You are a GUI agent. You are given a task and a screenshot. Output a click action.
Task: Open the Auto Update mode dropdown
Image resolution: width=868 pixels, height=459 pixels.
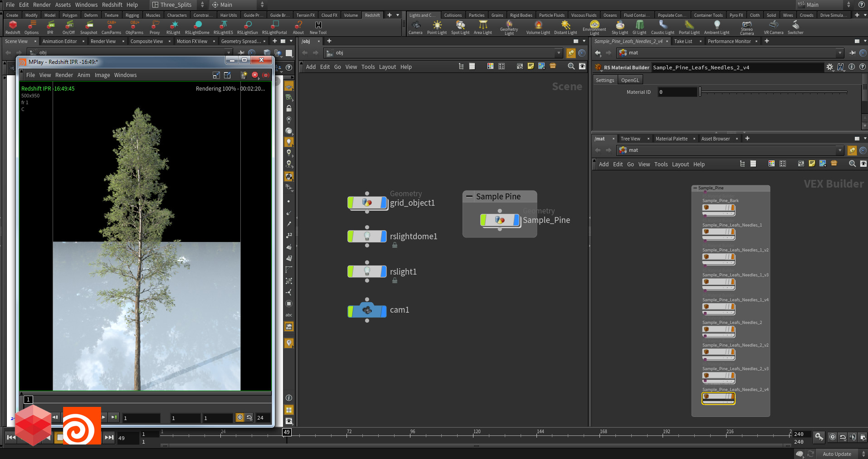(x=838, y=454)
